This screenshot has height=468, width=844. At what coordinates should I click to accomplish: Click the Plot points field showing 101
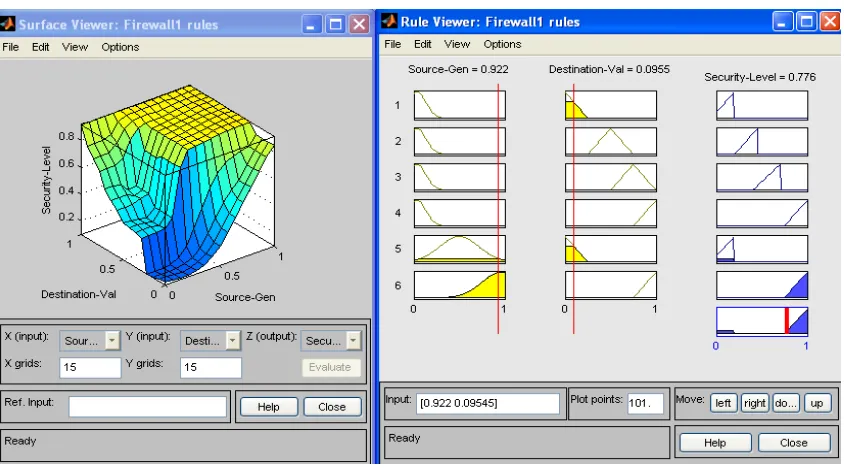tap(645, 403)
